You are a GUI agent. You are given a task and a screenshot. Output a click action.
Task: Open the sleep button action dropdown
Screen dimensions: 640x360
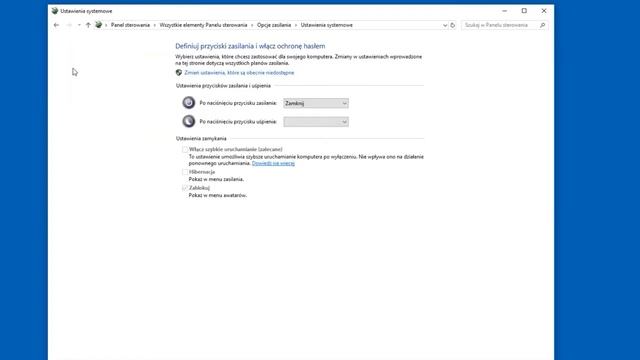click(316, 122)
